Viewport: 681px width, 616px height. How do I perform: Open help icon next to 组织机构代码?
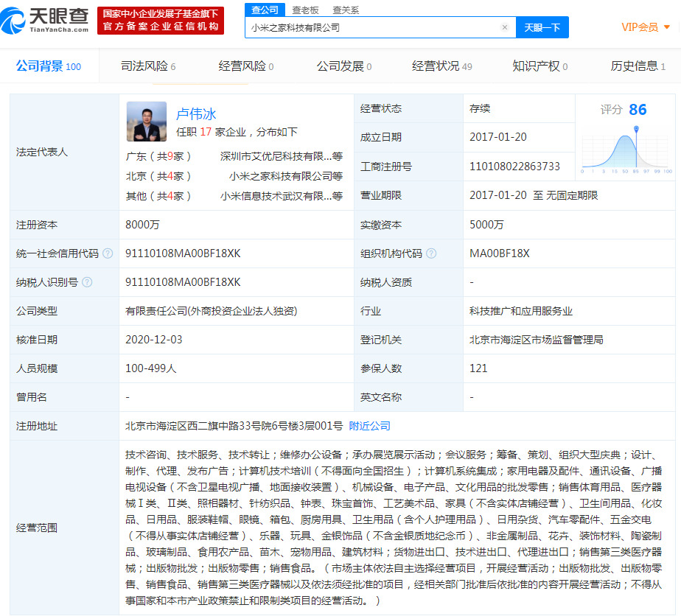pos(431,253)
